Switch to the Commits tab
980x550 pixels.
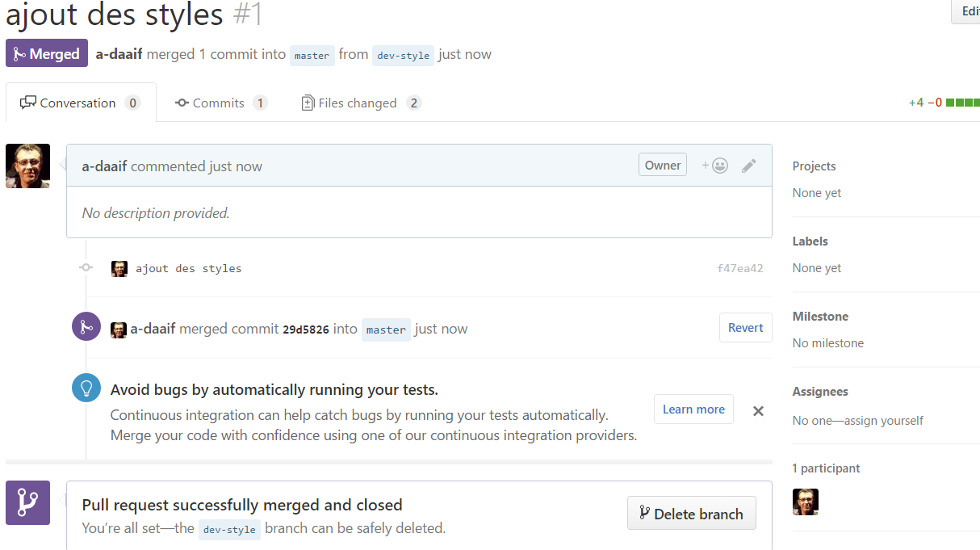point(220,103)
